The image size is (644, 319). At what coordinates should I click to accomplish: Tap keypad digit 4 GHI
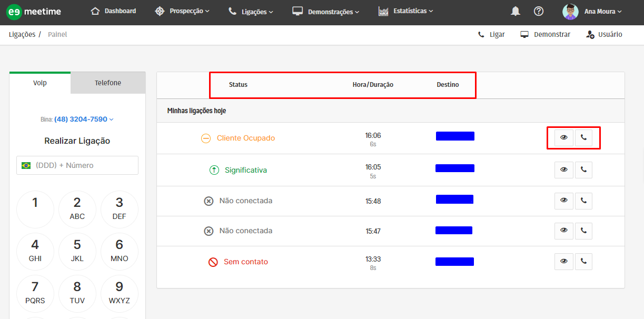(x=35, y=251)
